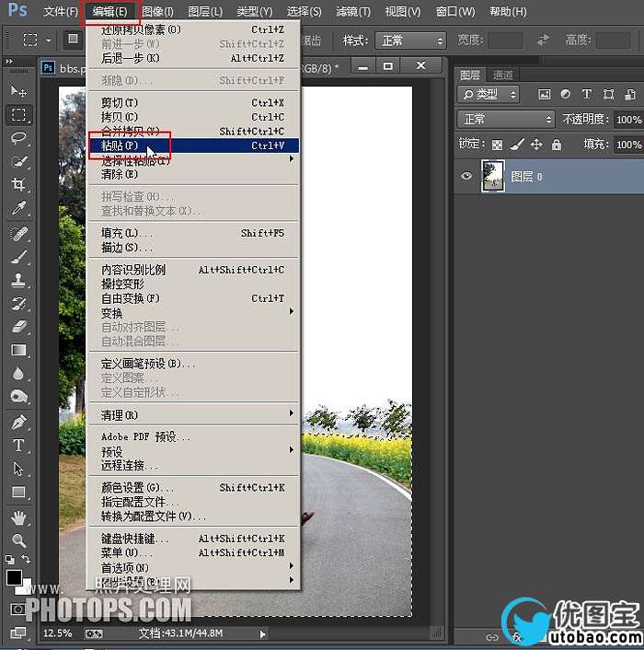Select the History Brush tool

pos(18,304)
